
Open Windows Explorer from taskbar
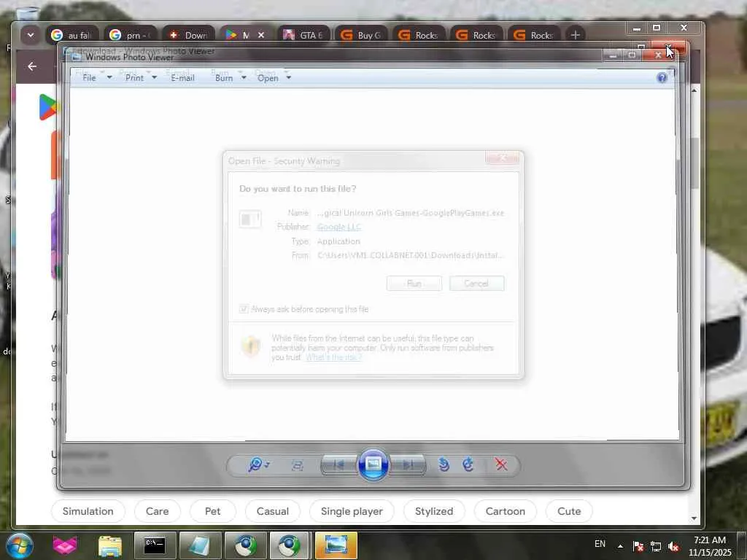110,545
